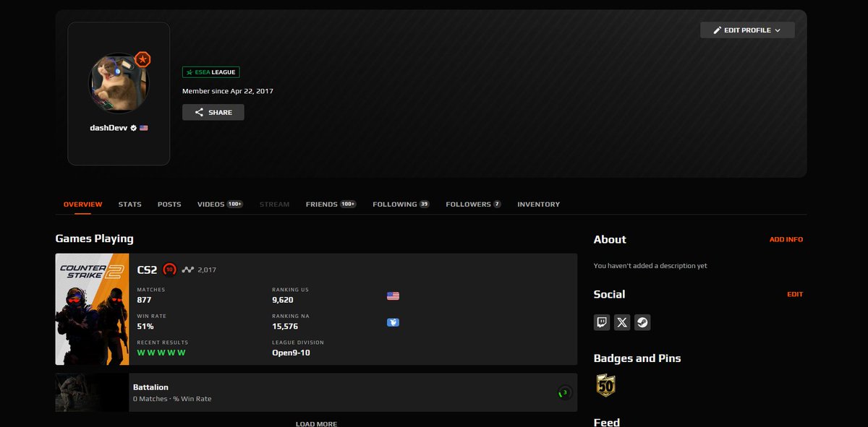Image resolution: width=868 pixels, height=427 pixels.
Task: Open the Share menu
Action: click(x=213, y=112)
